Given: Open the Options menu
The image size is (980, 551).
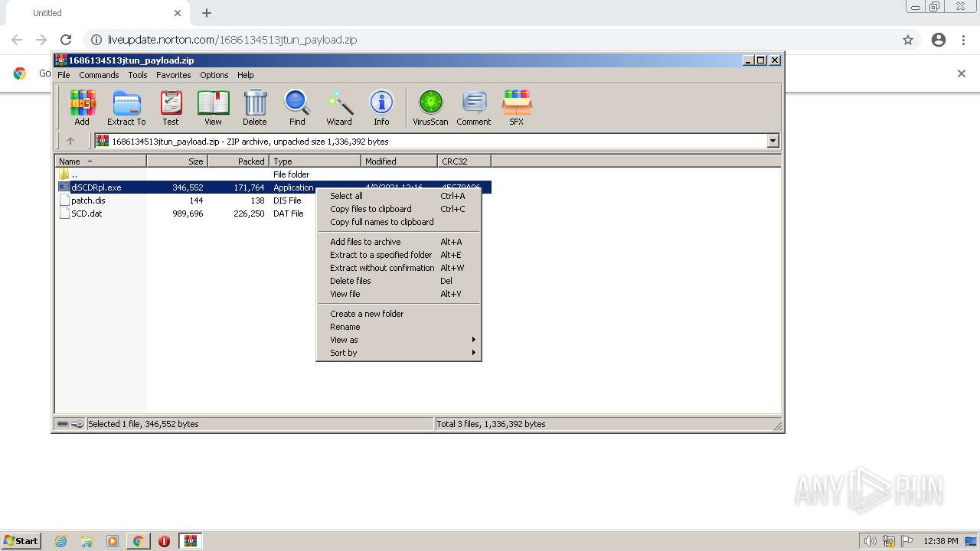Looking at the screenshot, I should pyautogui.click(x=214, y=75).
